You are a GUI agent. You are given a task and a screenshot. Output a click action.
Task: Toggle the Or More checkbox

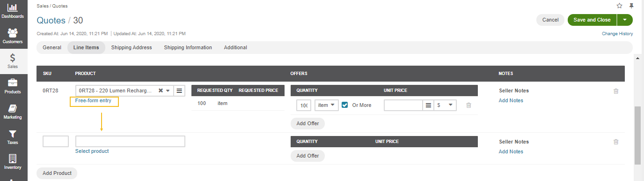[x=345, y=105]
